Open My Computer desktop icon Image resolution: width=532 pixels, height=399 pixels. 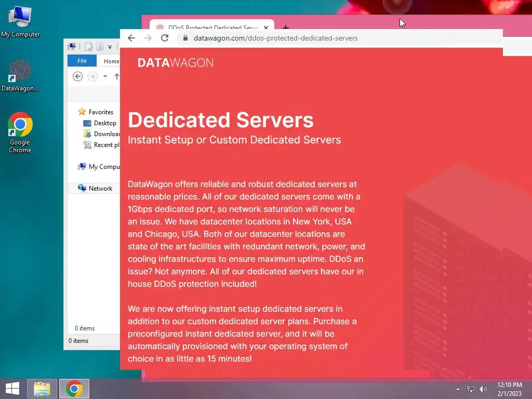click(20, 21)
